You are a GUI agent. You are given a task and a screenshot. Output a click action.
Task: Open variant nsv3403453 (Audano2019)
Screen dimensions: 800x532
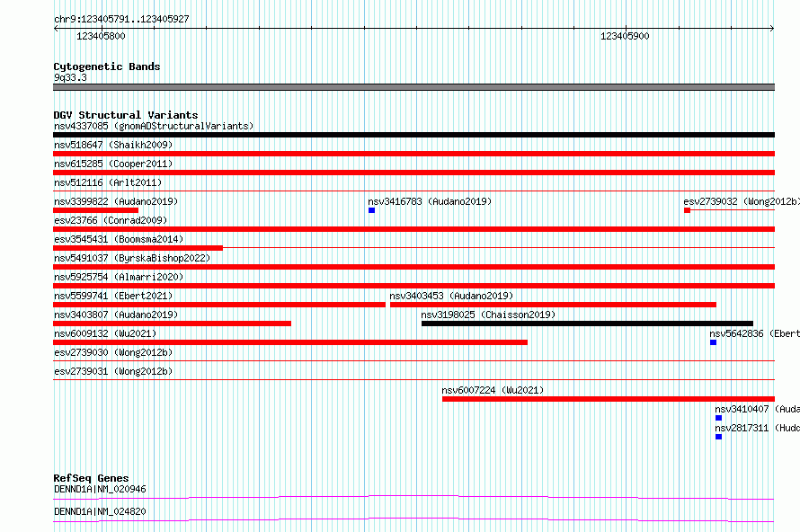coord(451,296)
